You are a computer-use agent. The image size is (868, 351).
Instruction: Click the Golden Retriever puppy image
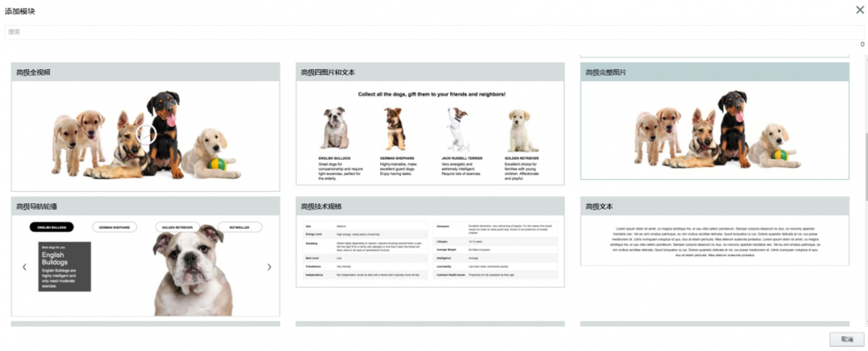[x=522, y=131]
